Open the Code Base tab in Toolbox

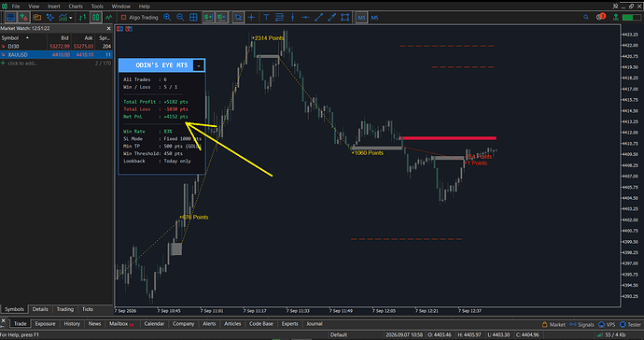pos(261,324)
